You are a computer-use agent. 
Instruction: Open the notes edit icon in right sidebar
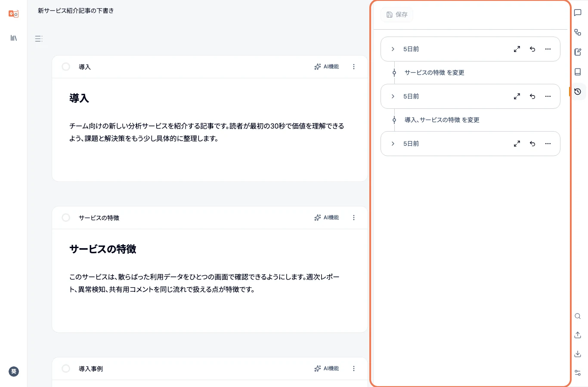point(578,52)
